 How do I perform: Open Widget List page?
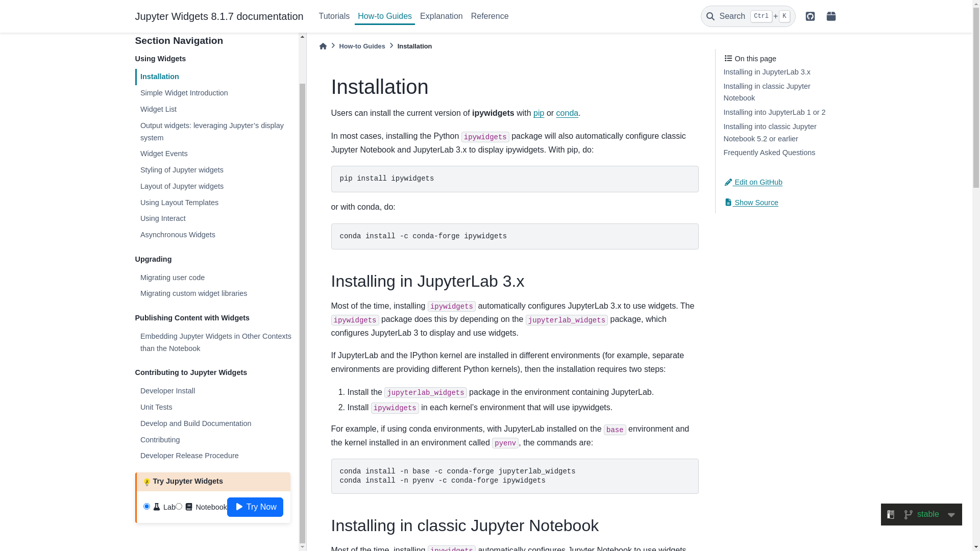[x=158, y=110]
